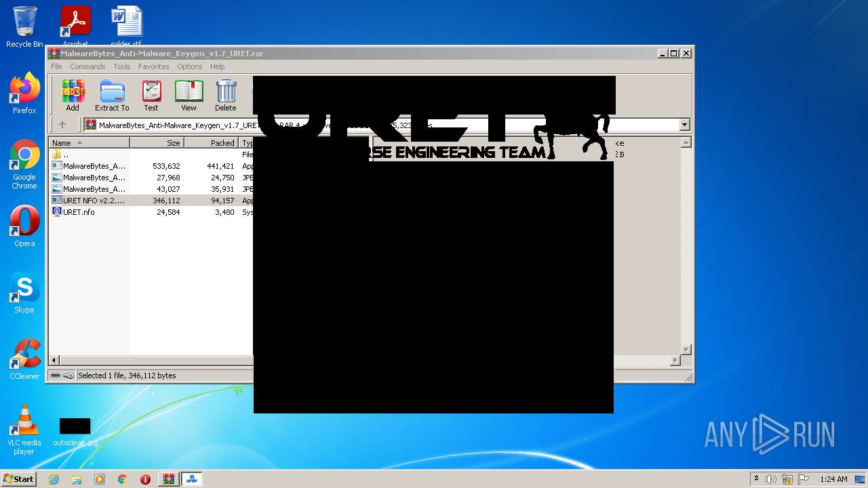Close the WinRAR window
868x488 pixels.
tap(686, 54)
